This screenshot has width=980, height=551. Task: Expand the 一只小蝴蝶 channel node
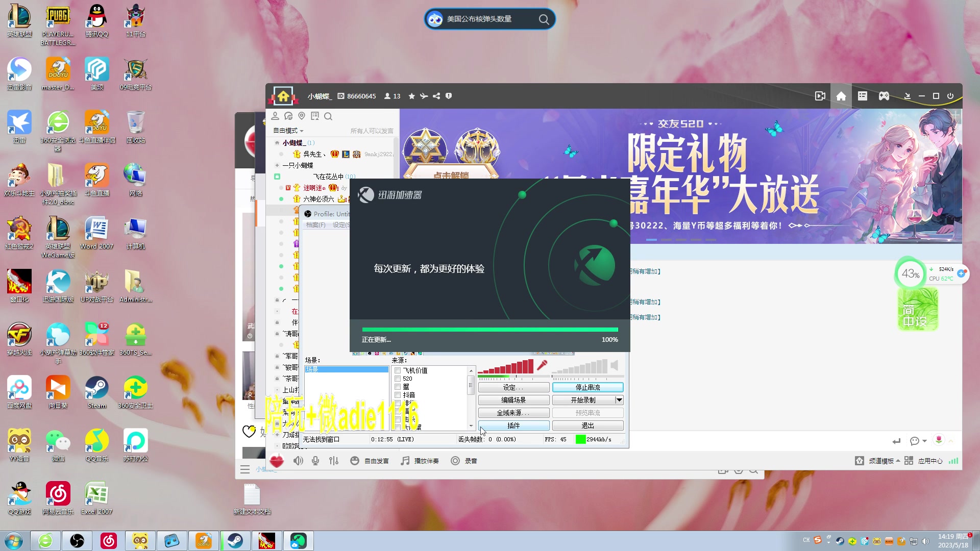pyautogui.click(x=277, y=165)
